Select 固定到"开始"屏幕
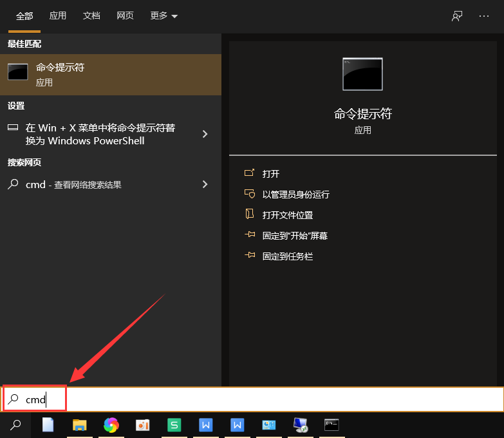The width and height of the screenshot is (504, 438). 295,236
